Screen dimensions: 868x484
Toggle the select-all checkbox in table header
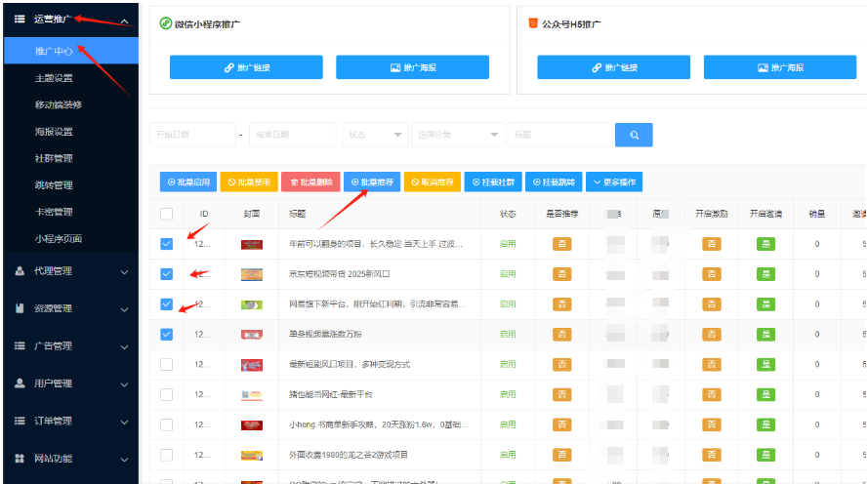point(166,214)
